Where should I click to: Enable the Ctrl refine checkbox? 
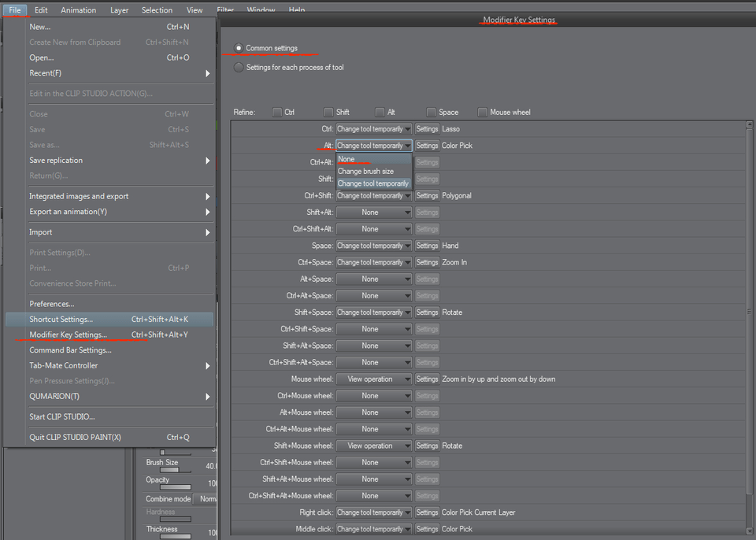[x=277, y=113]
